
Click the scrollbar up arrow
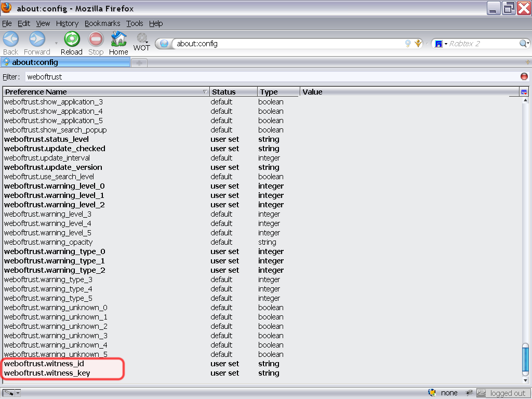click(x=525, y=100)
